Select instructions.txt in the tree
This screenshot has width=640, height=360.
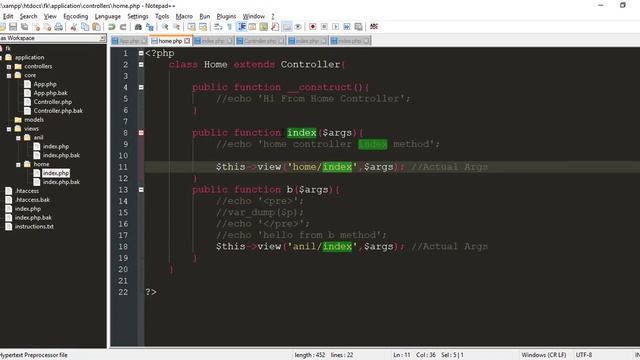coord(34,227)
